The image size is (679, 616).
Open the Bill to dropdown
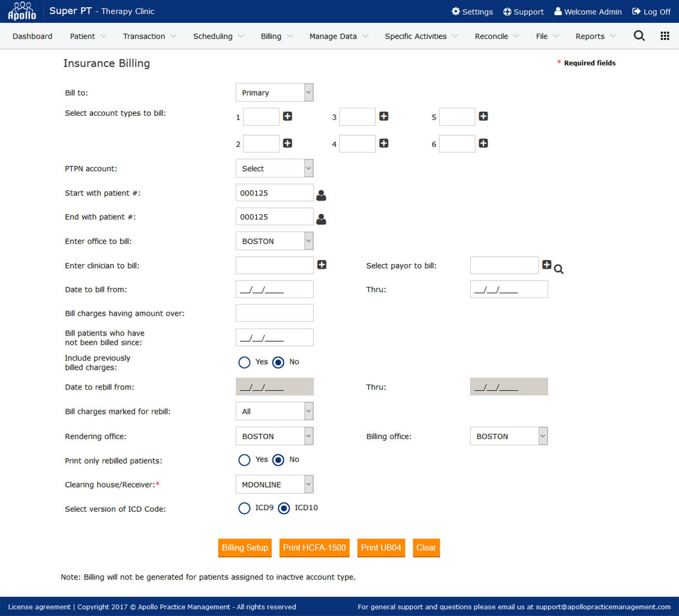pos(275,93)
